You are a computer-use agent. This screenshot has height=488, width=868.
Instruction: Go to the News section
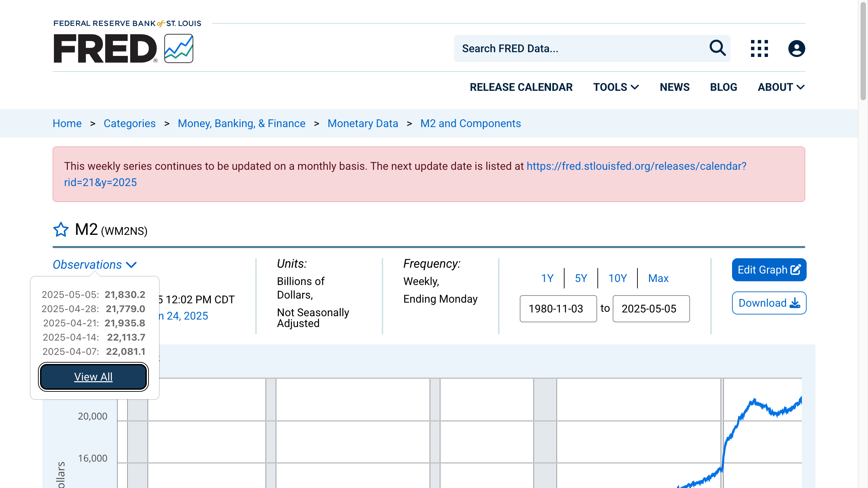[674, 87]
